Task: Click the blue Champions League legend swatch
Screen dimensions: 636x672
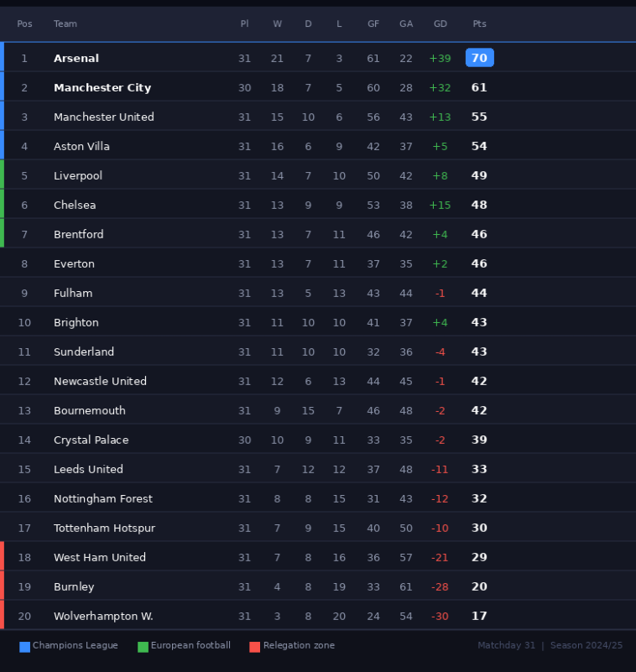Action: [x=24, y=646]
